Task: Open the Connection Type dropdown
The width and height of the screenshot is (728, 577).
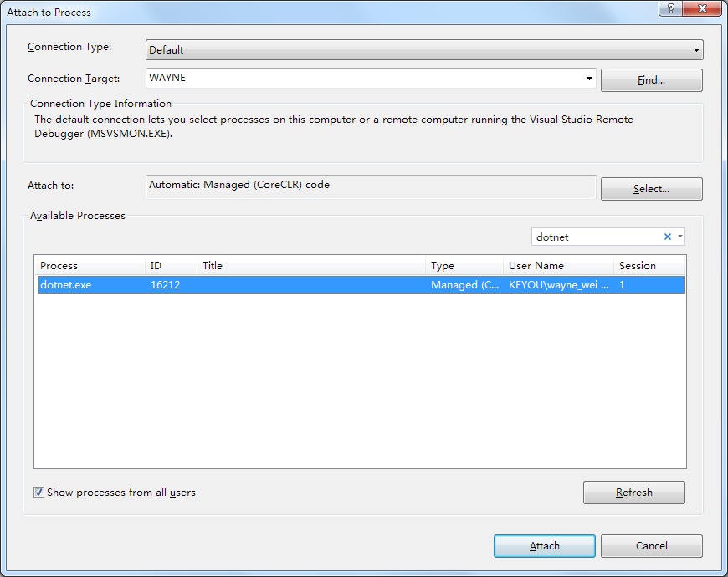Action: click(424, 49)
